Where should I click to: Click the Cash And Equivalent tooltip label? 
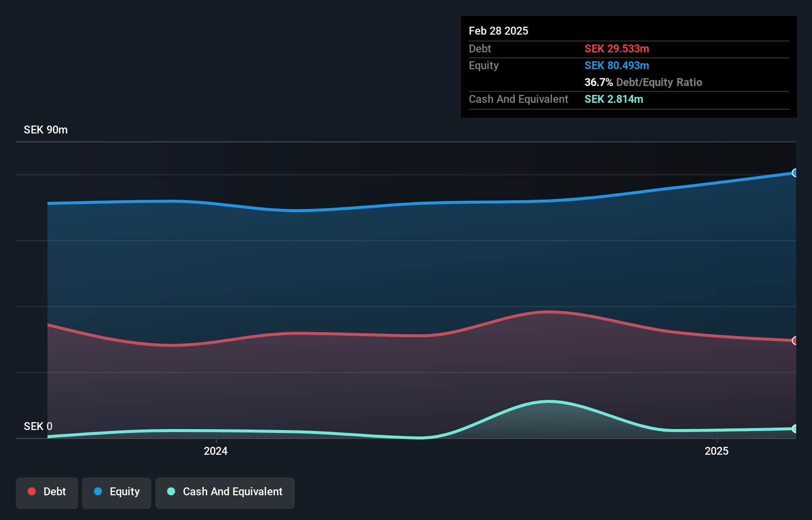click(x=518, y=99)
